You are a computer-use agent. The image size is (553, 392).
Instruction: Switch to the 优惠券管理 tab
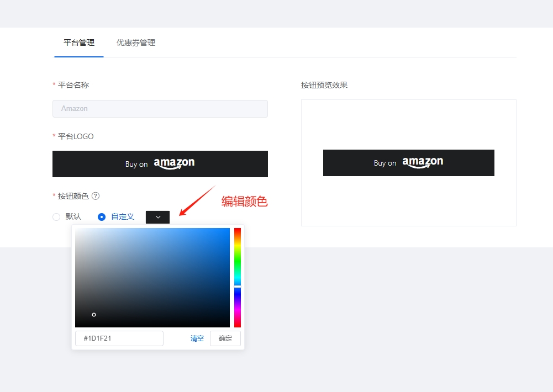(x=136, y=43)
